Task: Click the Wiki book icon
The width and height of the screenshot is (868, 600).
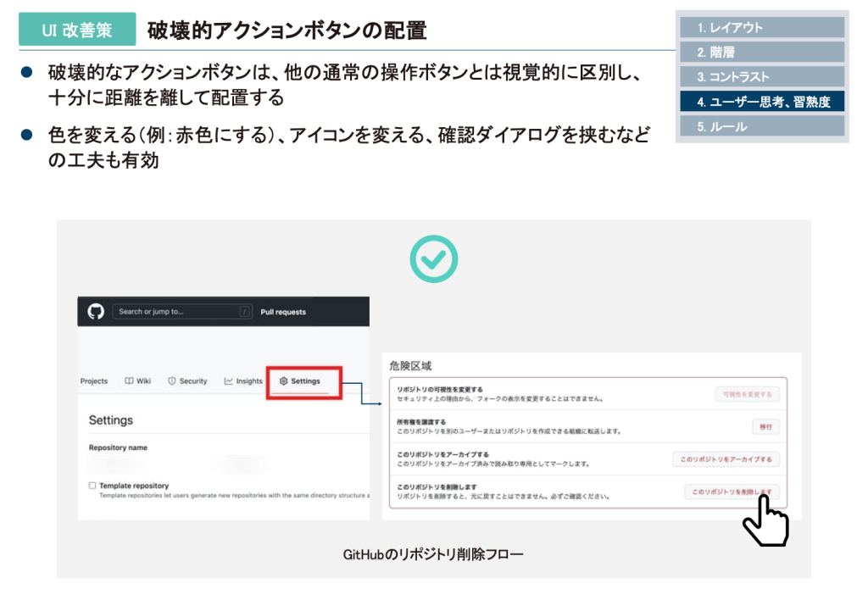Action: [x=129, y=381]
